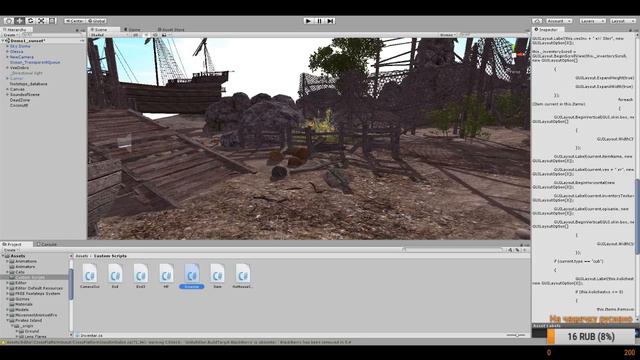This screenshot has width=640, height=360.
Task: Select the FREE Footsteps System folder
Action: [38, 293]
